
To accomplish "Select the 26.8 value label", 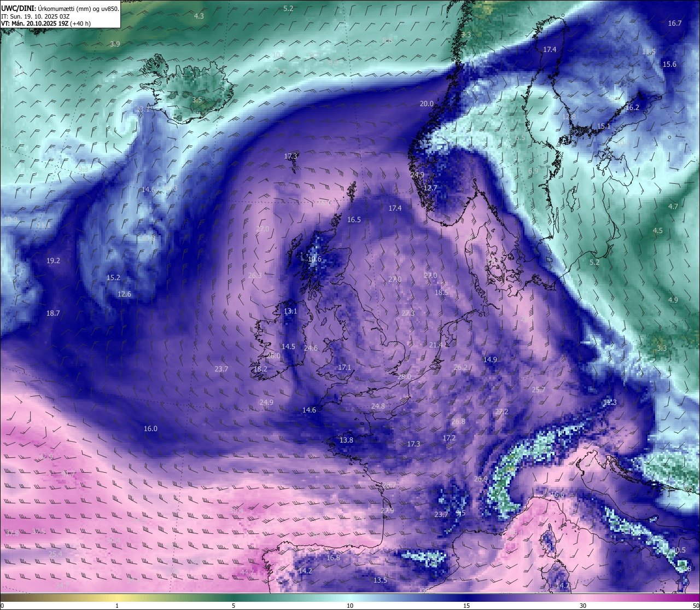I will 458,422.
